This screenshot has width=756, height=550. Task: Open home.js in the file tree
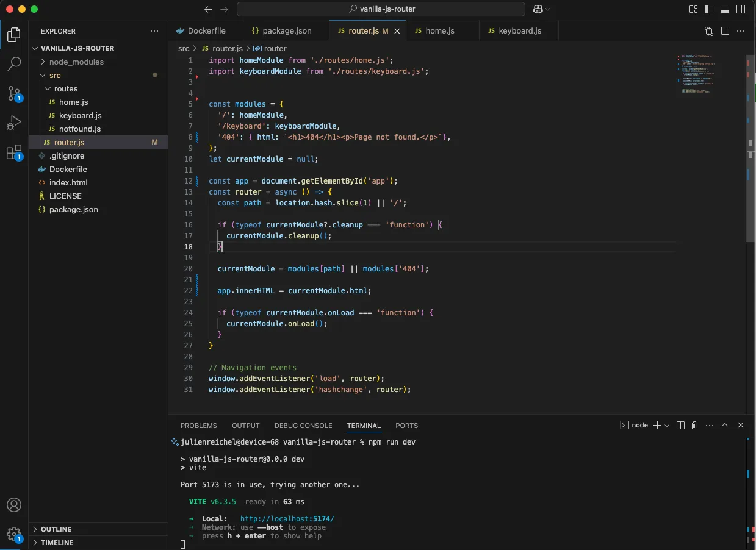pos(98,102)
